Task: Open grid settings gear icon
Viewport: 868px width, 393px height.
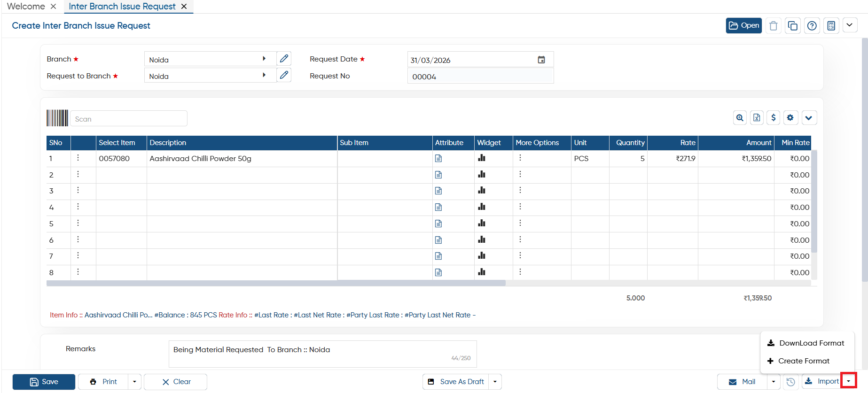Action: coord(790,118)
